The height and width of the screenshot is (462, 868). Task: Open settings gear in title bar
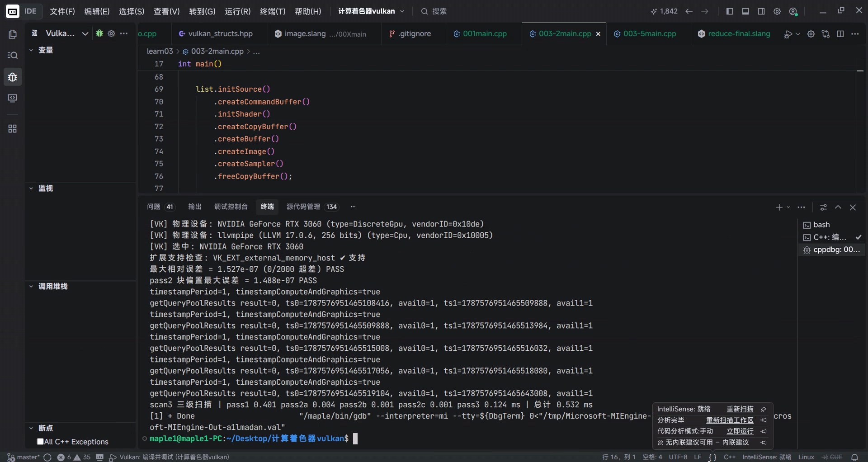click(777, 11)
